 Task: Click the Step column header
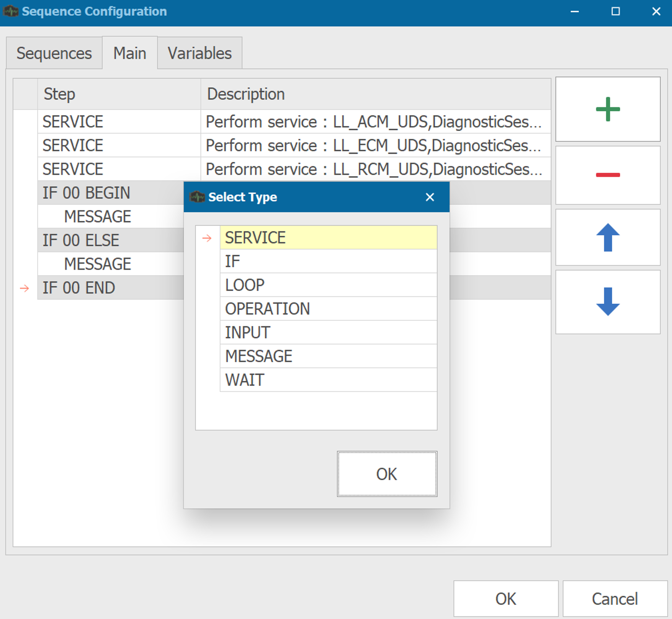tap(119, 94)
